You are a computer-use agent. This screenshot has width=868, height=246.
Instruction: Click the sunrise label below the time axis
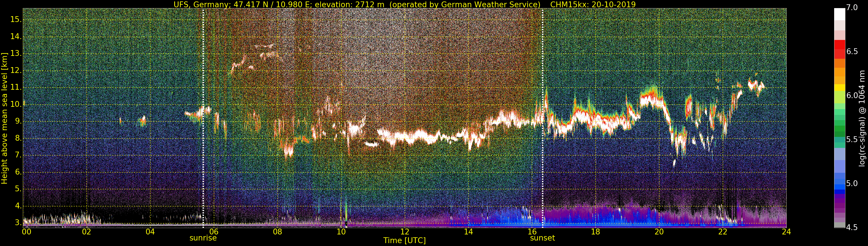click(x=203, y=238)
